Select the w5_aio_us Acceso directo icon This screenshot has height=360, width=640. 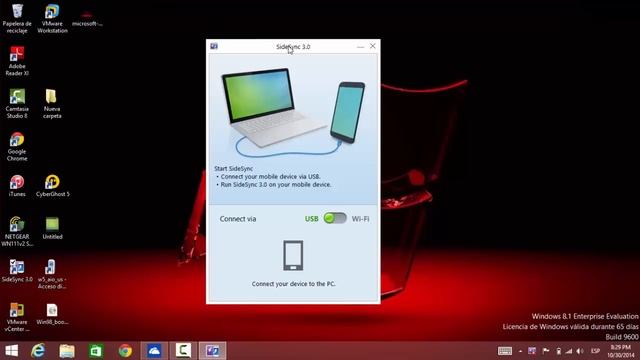coord(52,274)
